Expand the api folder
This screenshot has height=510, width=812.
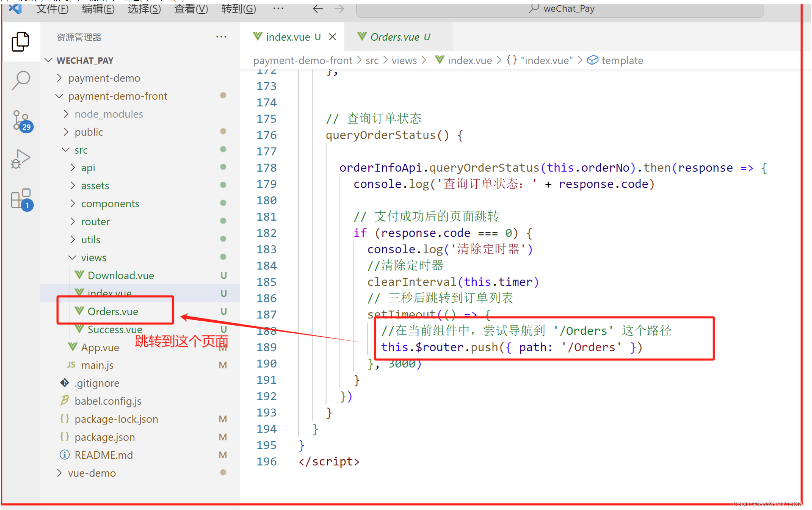click(x=73, y=167)
